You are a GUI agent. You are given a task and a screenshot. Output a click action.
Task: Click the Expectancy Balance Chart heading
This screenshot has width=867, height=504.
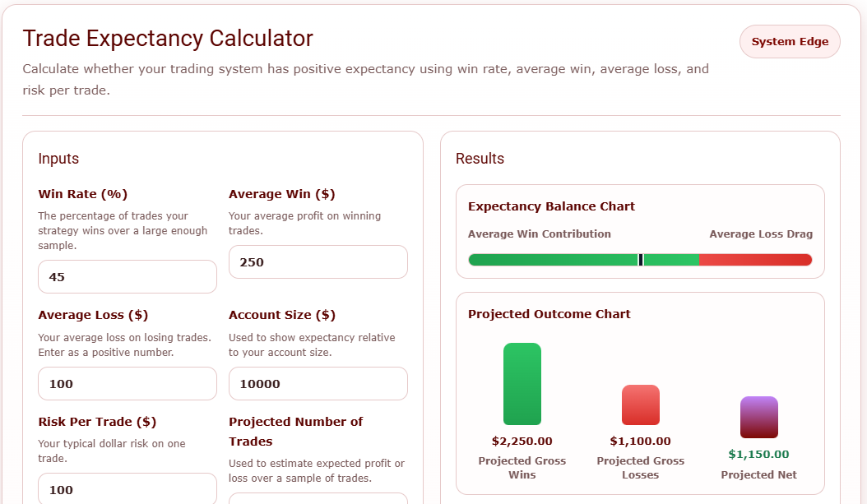pos(551,206)
